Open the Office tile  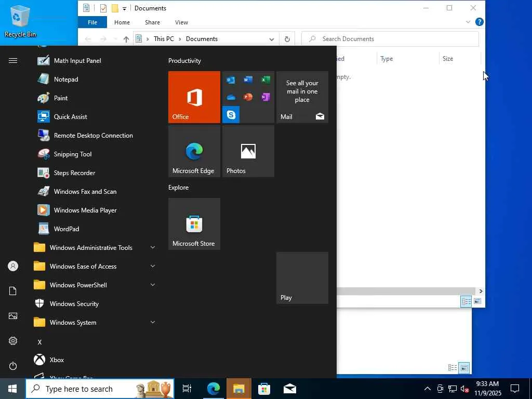[x=194, y=97]
